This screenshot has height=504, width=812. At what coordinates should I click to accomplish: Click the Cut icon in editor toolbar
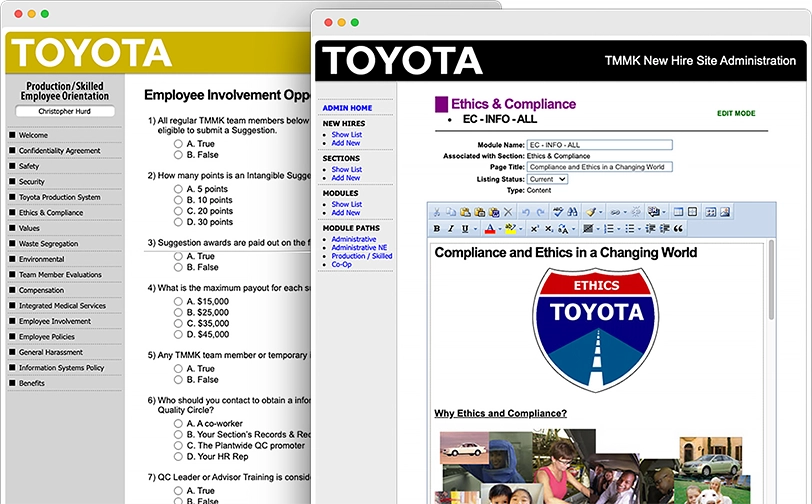(x=437, y=212)
